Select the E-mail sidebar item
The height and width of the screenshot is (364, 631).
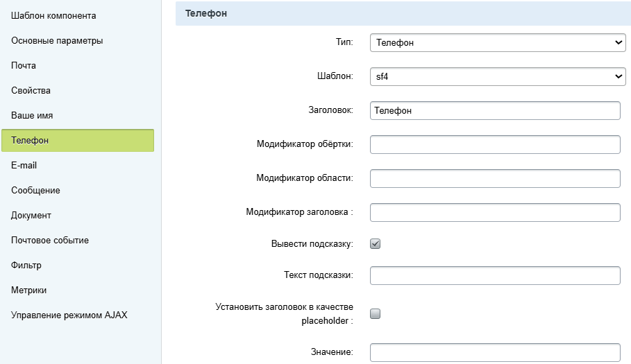(24, 165)
